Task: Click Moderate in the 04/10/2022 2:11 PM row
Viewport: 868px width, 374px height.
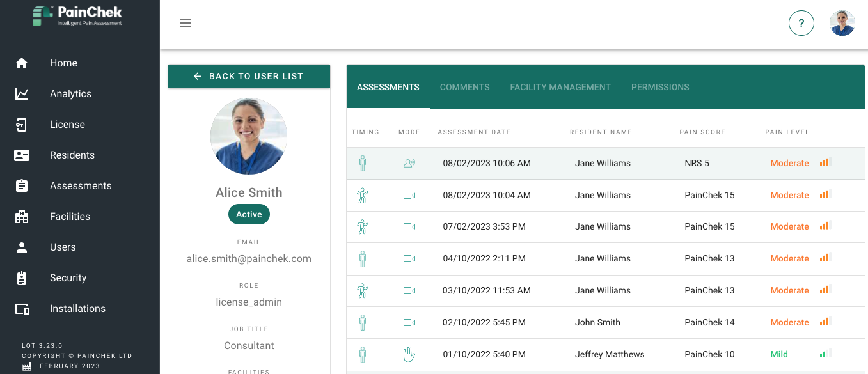Action: 789,258
